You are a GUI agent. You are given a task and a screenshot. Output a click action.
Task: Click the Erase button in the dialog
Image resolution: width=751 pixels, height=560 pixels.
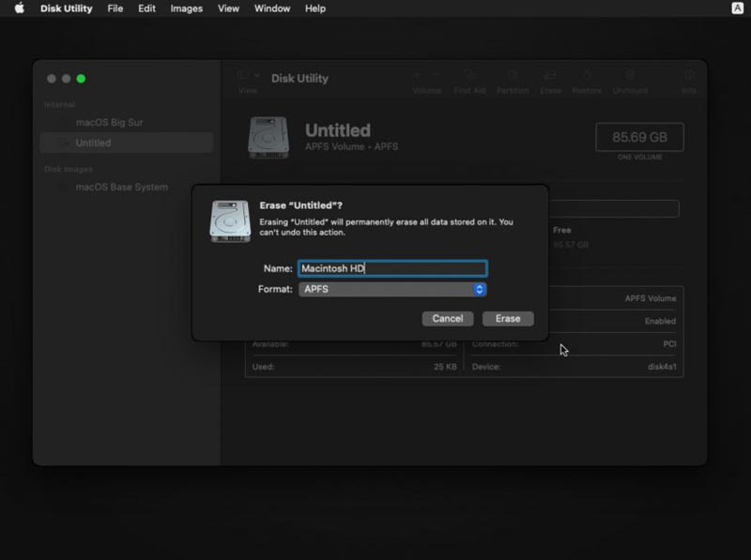tap(508, 319)
